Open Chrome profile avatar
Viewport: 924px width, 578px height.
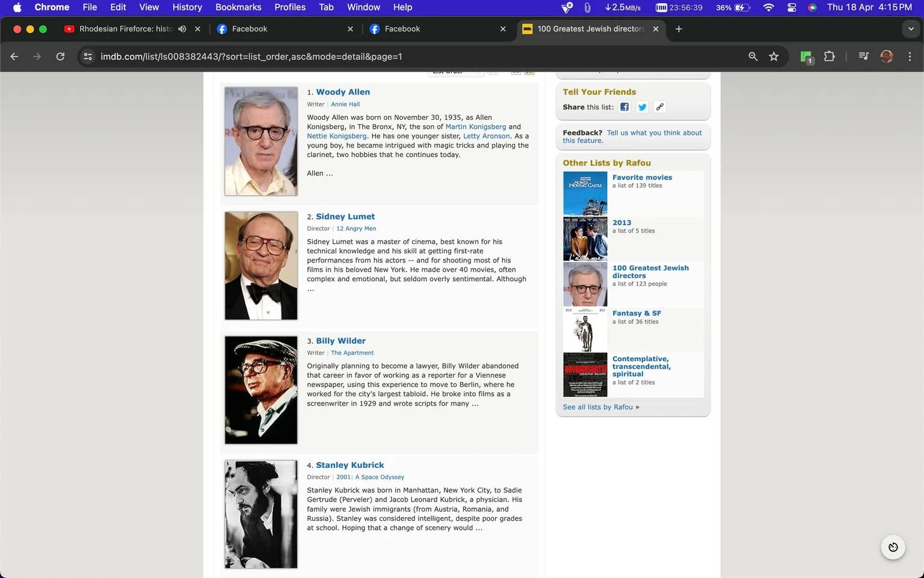[886, 57]
